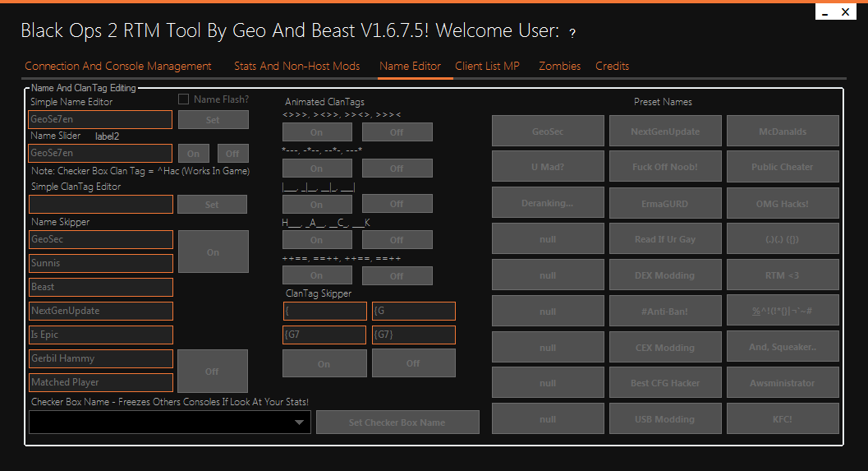The image size is (868, 471).
Task: Open the Credits tab
Action: [x=613, y=66]
